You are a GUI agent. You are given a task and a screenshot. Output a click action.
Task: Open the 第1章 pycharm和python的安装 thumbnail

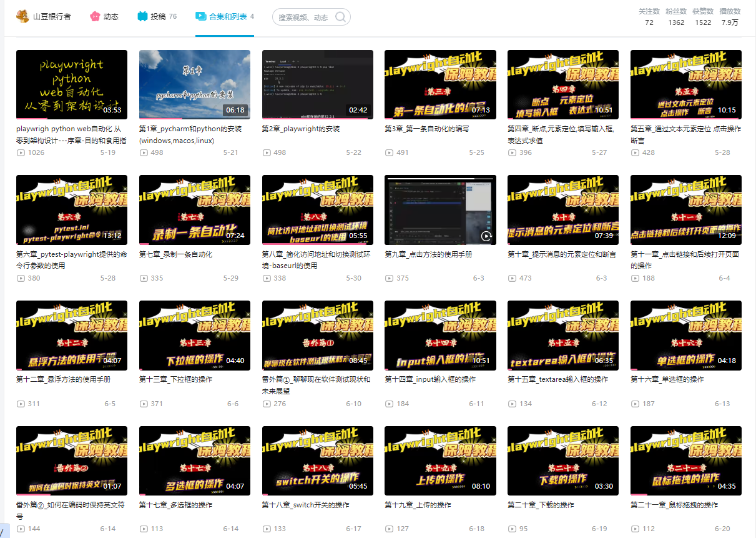[x=195, y=85]
